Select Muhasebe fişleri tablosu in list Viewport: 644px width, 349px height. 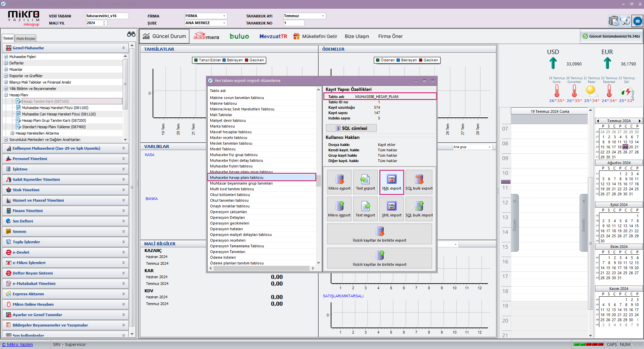pyautogui.click(x=262, y=166)
